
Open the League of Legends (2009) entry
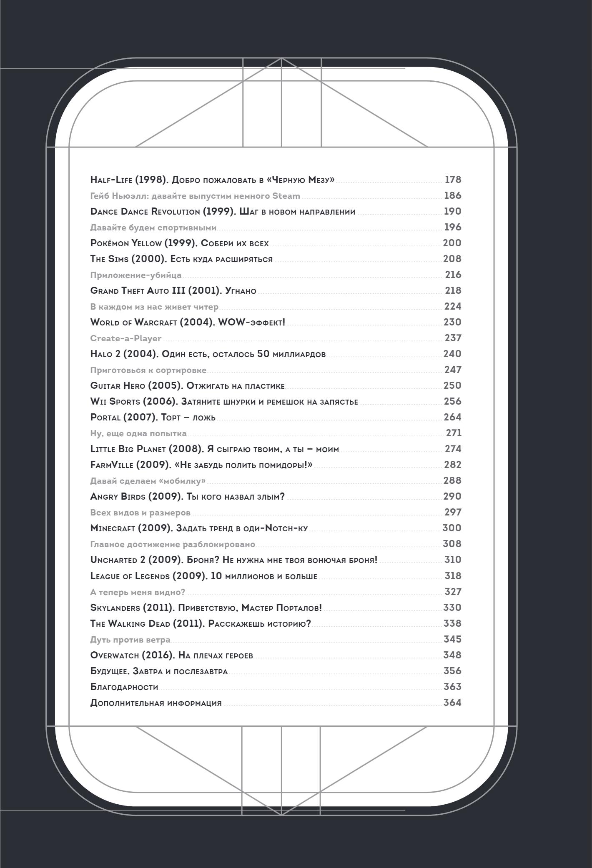pos(276,576)
